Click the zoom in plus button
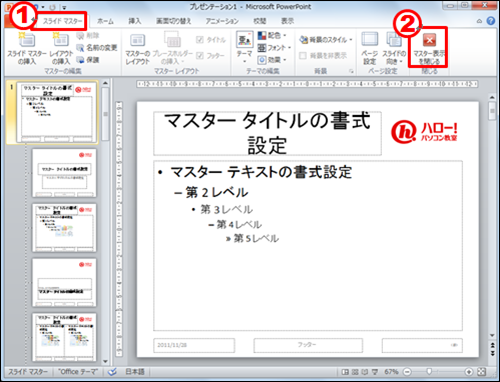The width and height of the screenshot is (500, 382). pos(469,372)
